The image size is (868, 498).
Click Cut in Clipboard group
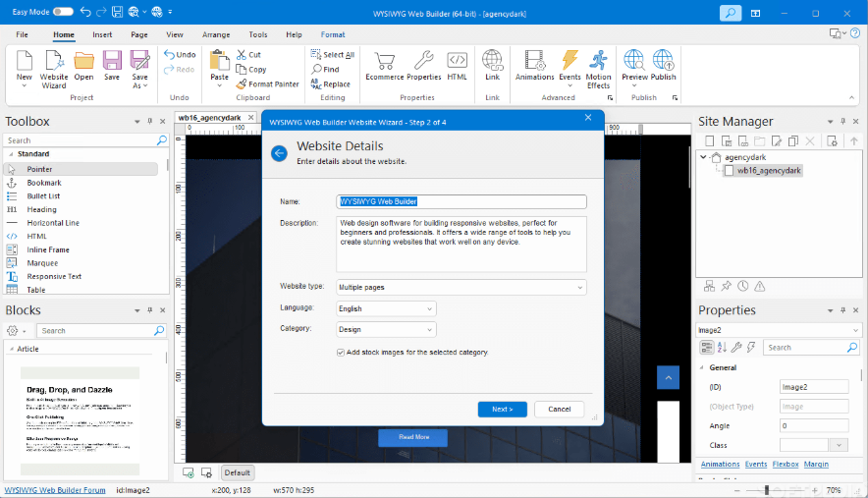(x=248, y=54)
